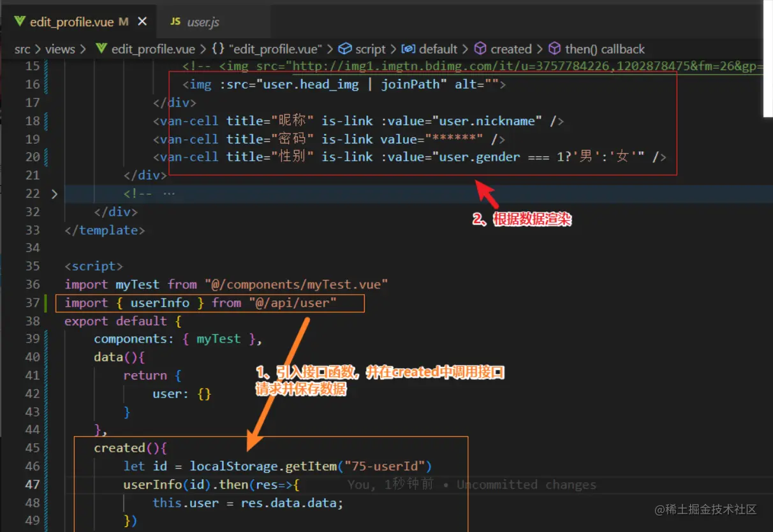The height and width of the screenshot is (532, 773).
Task: Click the variable icon before 'default' breadcrumb
Action: [408, 49]
